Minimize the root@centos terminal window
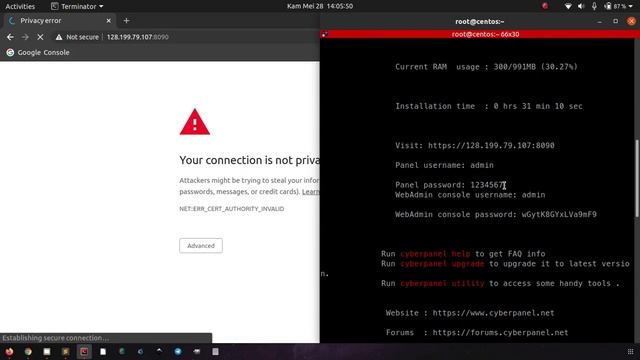This screenshot has height=360, width=640. click(600, 21)
